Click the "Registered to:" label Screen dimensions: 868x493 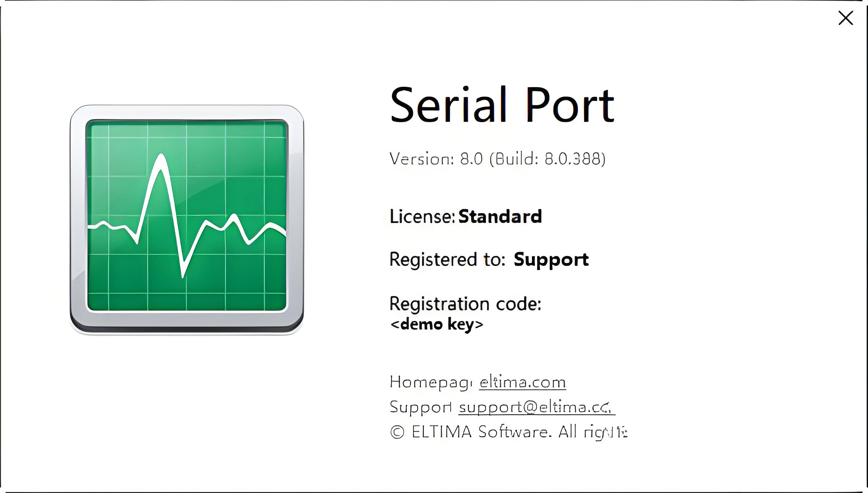pos(447,260)
